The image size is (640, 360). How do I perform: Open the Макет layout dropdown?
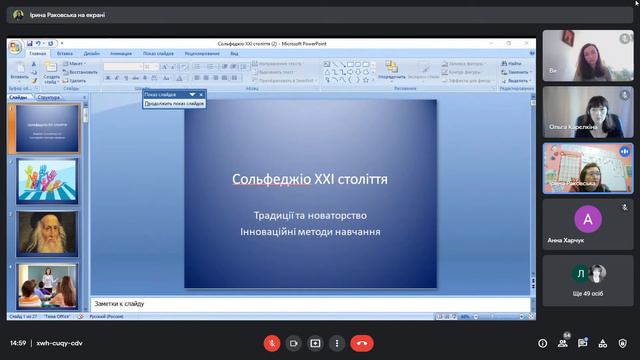(73, 64)
